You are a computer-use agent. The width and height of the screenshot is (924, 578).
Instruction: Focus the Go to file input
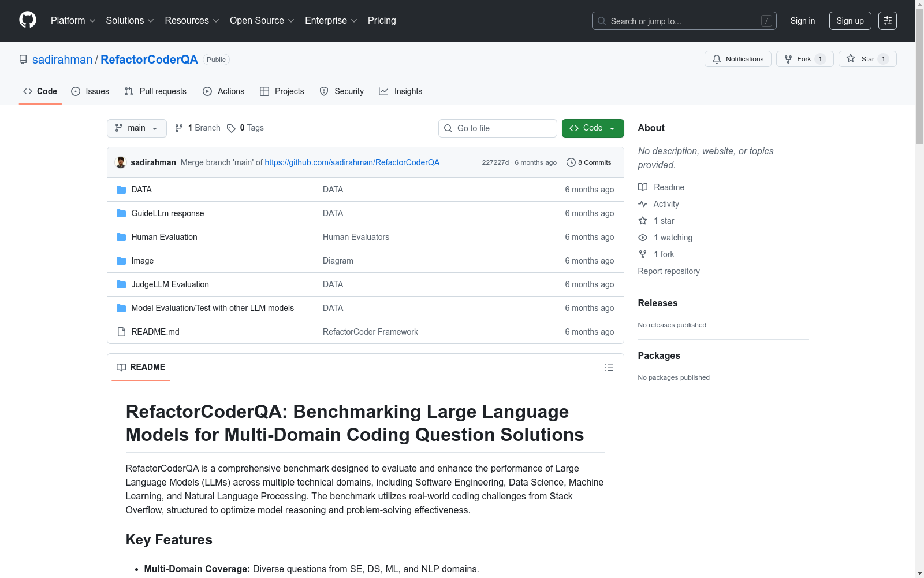click(x=498, y=128)
